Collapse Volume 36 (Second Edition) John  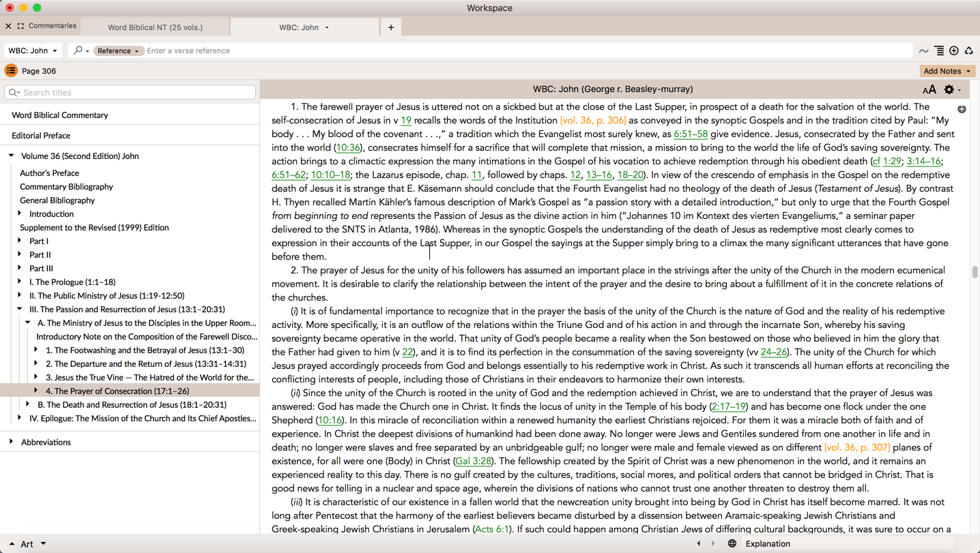pyautogui.click(x=12, y=155)
